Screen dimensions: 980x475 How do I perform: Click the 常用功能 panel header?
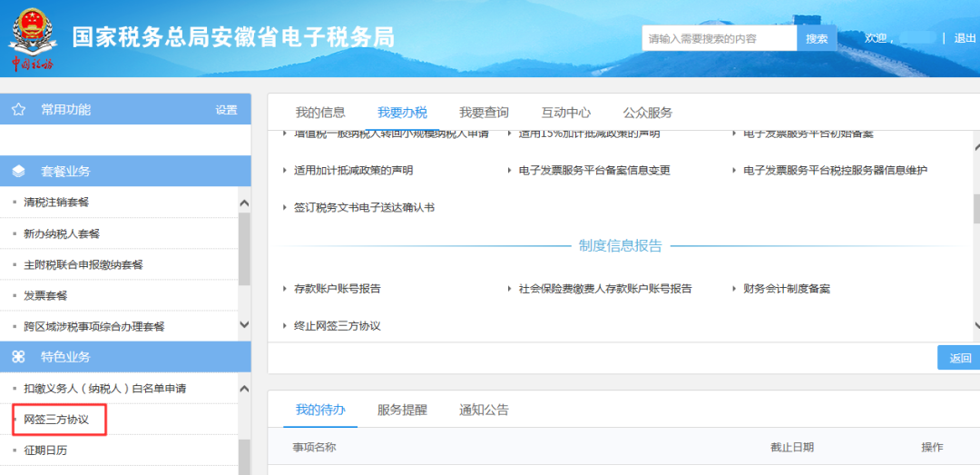click(x=125, y=110)
